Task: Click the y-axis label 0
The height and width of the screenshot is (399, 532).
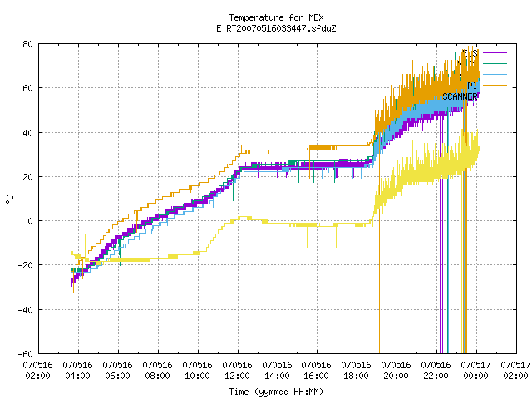Action: point(31,221)
